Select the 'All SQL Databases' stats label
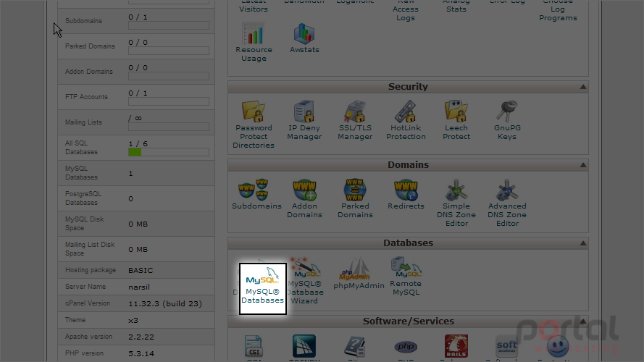Screen dimensions: 644x362 coord(81,148)
